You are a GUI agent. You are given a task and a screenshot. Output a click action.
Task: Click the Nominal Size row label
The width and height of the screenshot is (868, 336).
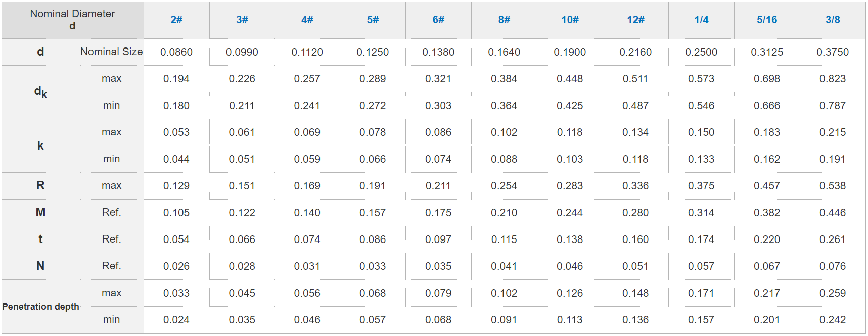(111, 52)
